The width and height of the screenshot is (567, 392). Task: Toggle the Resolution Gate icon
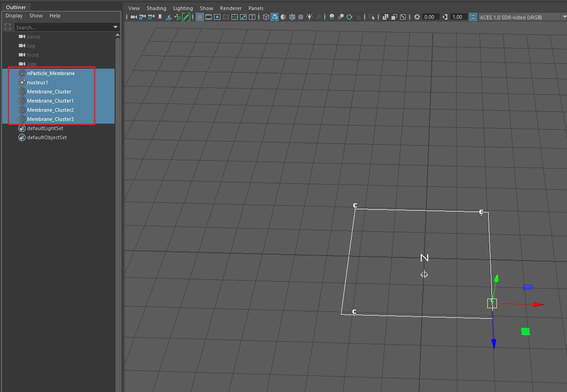tap(217, 17)
